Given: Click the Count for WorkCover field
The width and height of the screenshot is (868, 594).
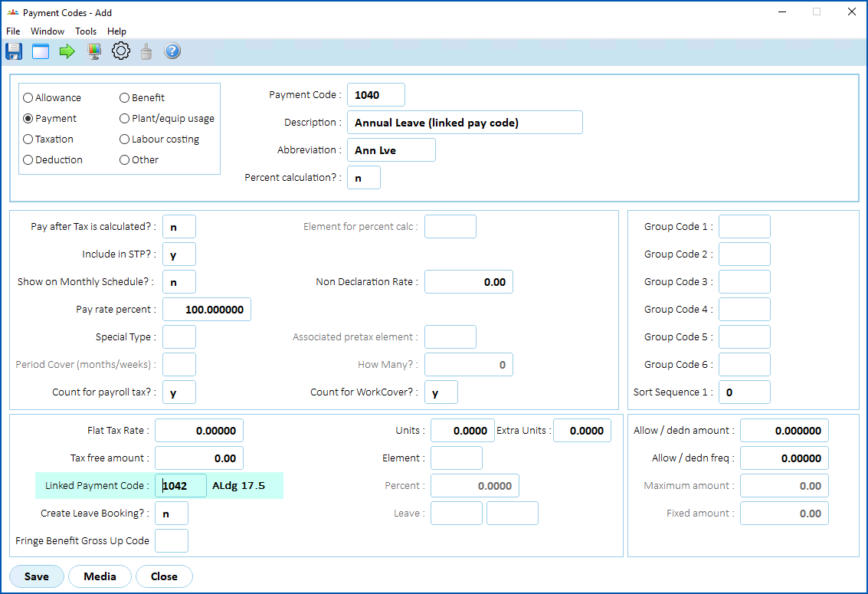Looking at the screenshot, I should tap(441, 392).
